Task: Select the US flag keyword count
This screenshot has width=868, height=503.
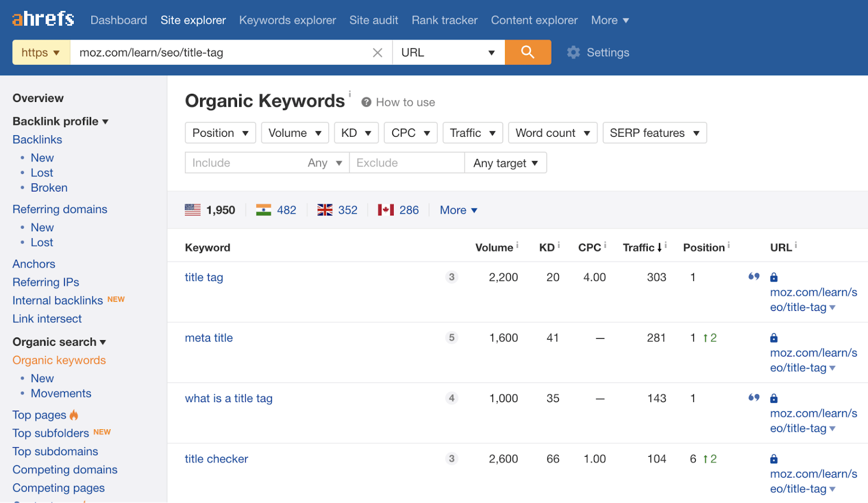Action: tap(211, 209)
